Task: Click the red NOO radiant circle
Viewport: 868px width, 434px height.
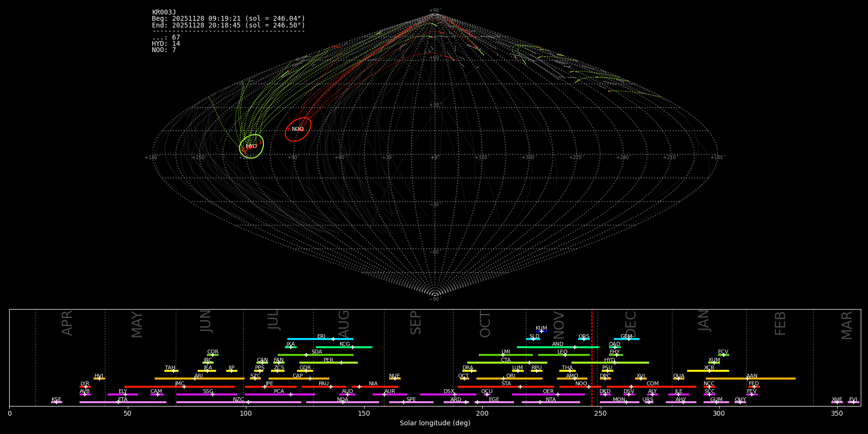Action: tap(298, 129)
